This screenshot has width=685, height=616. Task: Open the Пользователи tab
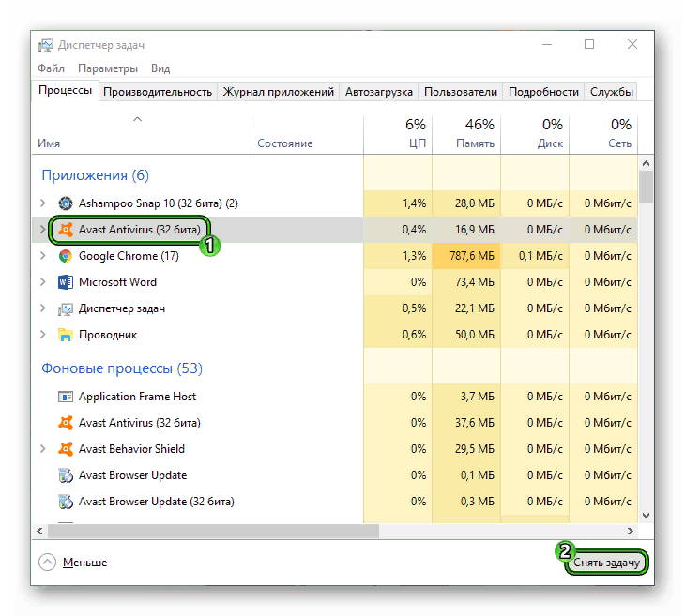[461, 92]
